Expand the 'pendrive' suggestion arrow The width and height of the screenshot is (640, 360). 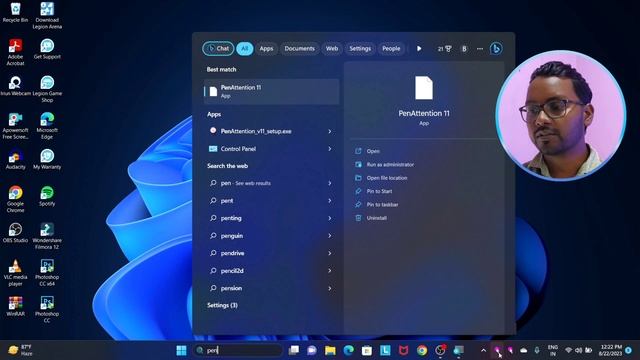[x=329, y=253]
